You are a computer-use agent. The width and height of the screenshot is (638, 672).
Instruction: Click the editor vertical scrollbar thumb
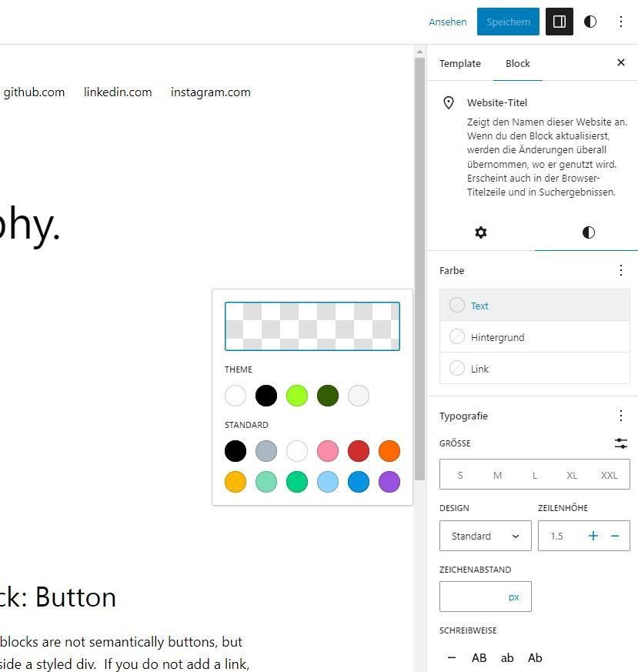coord(420,269)
